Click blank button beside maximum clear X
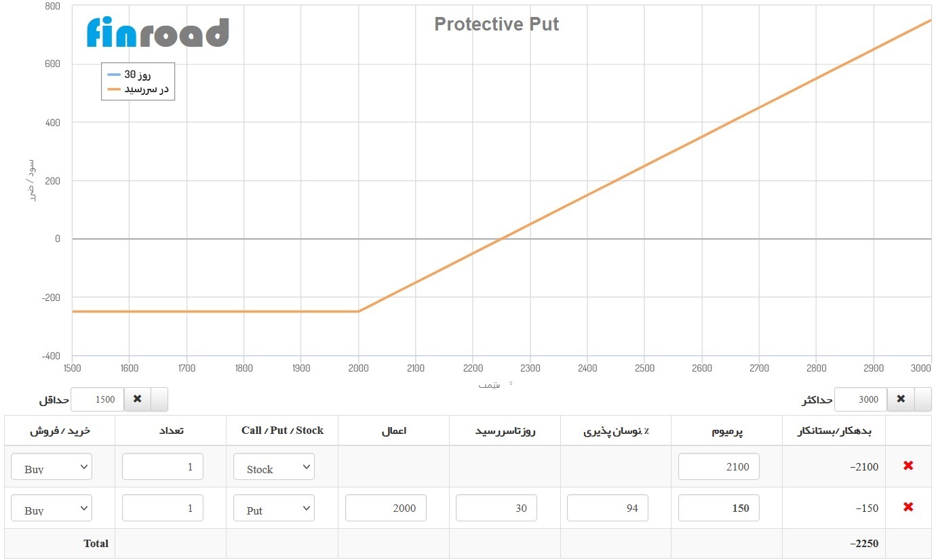This screenshot has width=936, height=560. coord(922,399)
